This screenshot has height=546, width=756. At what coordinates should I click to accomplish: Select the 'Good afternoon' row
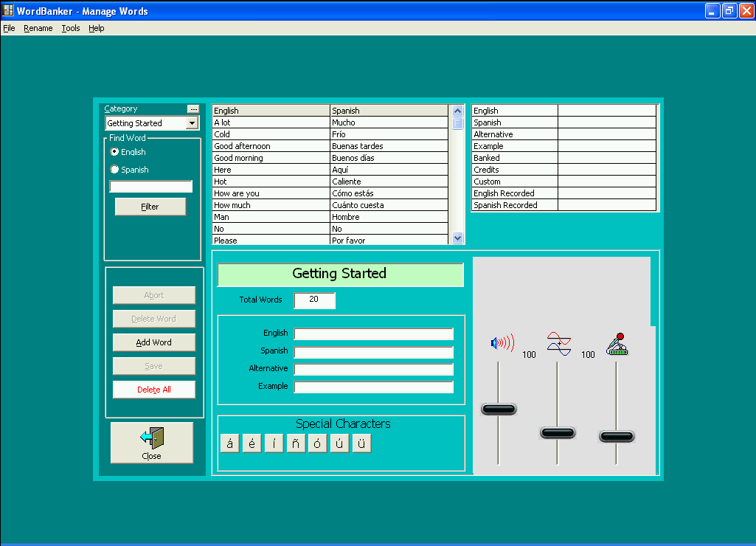(x=330, y=146)
